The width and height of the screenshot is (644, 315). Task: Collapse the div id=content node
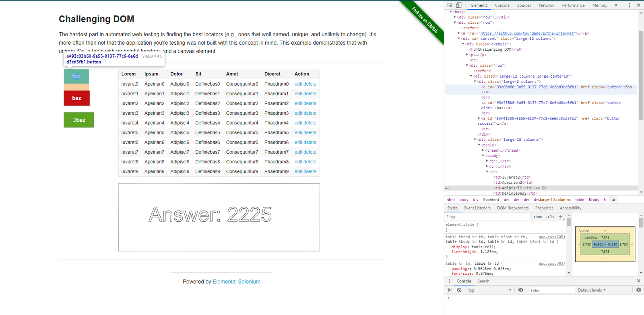click(x=459, y=39)
